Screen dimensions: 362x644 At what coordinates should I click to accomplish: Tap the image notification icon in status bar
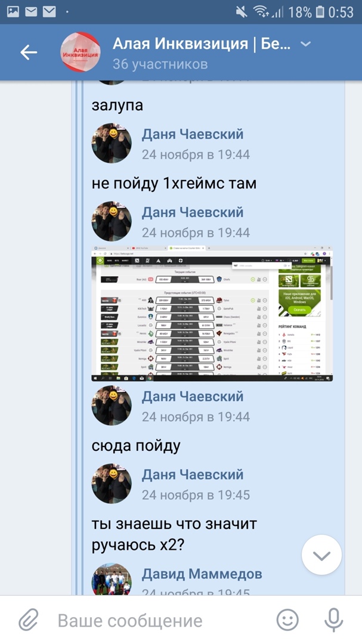tap(13, 12)
